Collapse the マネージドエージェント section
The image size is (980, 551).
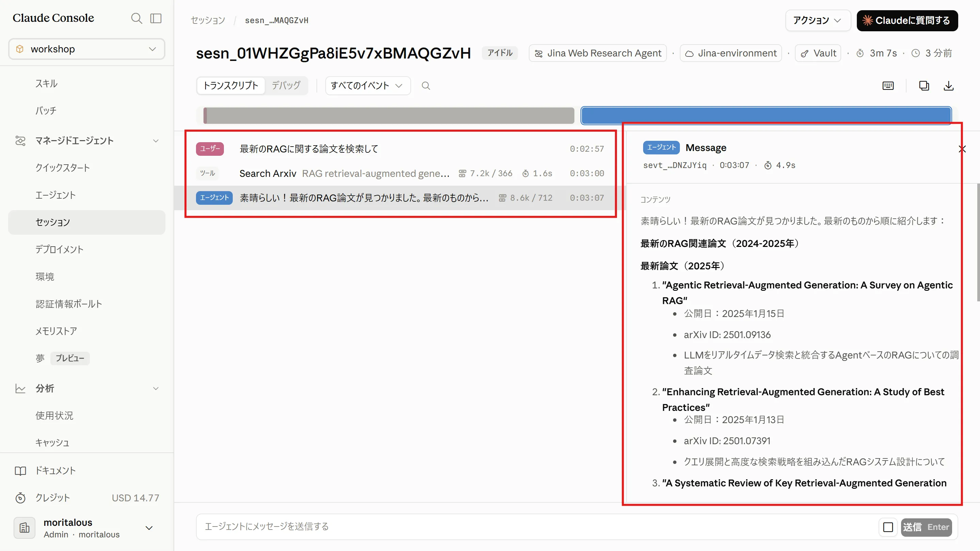pyautogui.click(x=156, y=141)
